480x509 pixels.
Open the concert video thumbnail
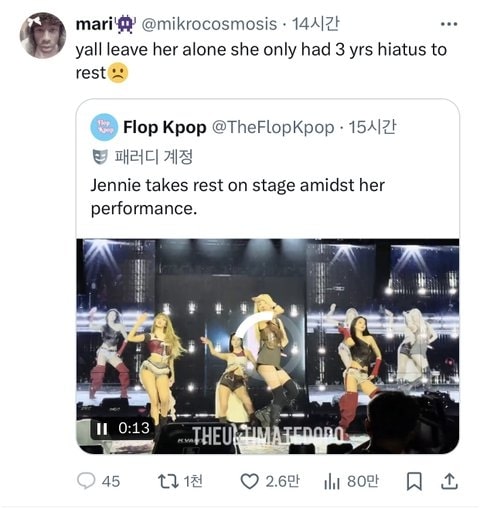coord(268,346)
